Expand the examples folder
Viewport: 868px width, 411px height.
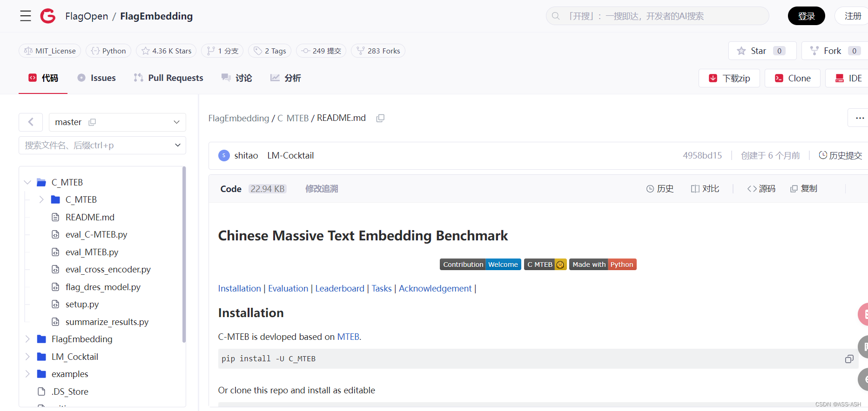click(27, 374)
